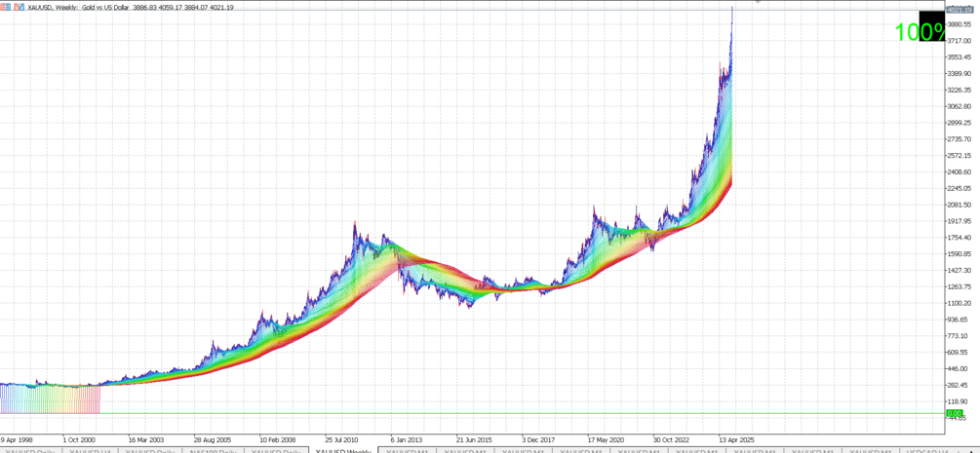
Task: Click price scale value 3062.80
Action: pos(959,106)
